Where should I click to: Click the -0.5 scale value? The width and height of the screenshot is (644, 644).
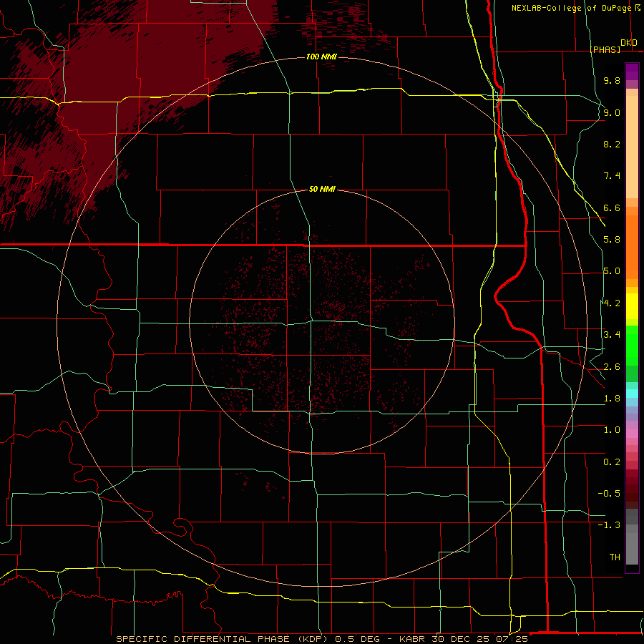click(609, 494)
